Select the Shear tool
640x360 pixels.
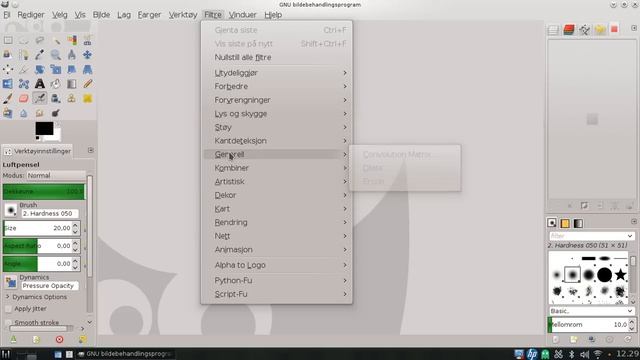tap(72, 69)
